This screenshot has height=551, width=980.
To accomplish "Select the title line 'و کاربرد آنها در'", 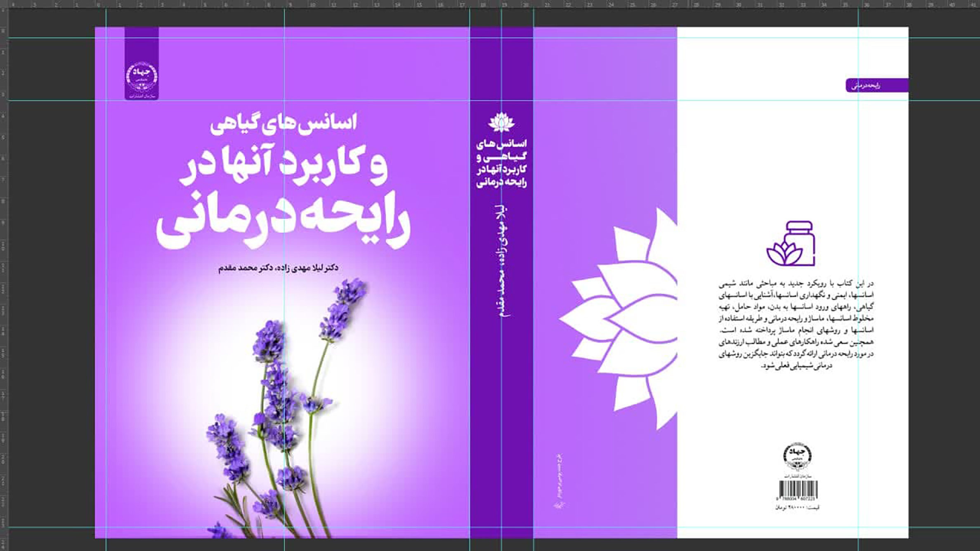I will pos(283,165).
